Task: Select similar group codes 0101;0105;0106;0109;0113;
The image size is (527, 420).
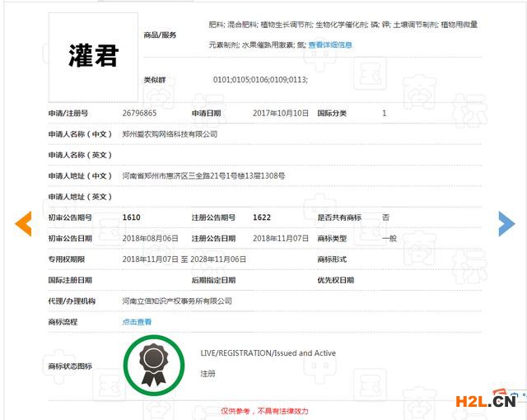Action: (x=260, y=80)
